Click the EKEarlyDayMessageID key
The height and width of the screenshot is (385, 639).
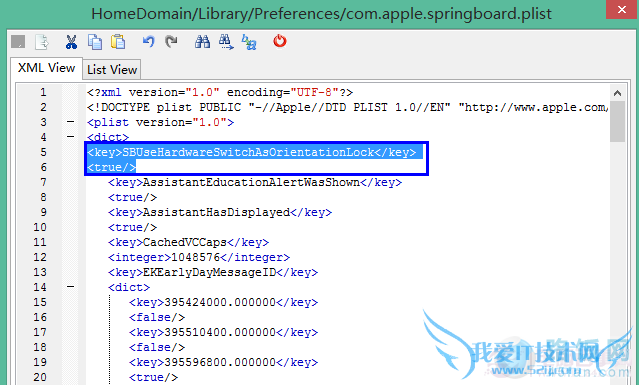(x=213, y=273)
